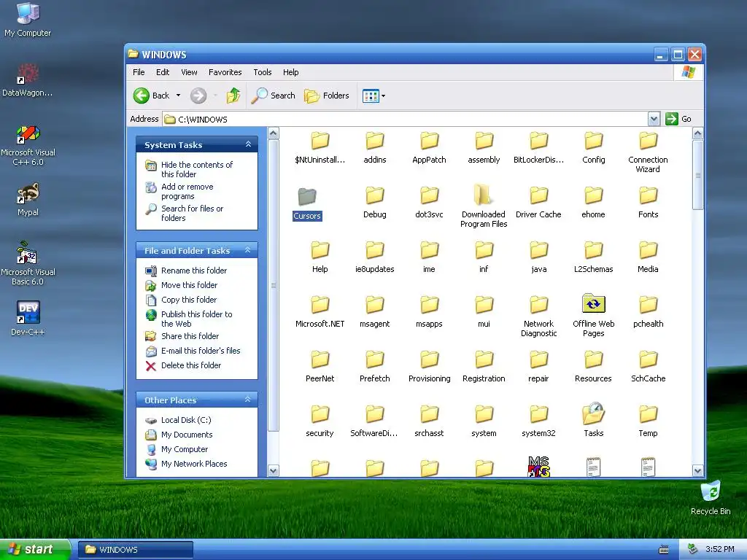Select the Media folder
This screenshot has height=560, width=747.
[x=648, y=257]
